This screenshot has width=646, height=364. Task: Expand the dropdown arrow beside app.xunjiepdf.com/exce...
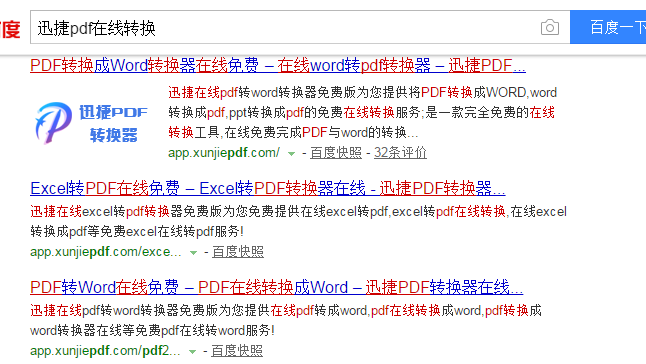point(193,253)
